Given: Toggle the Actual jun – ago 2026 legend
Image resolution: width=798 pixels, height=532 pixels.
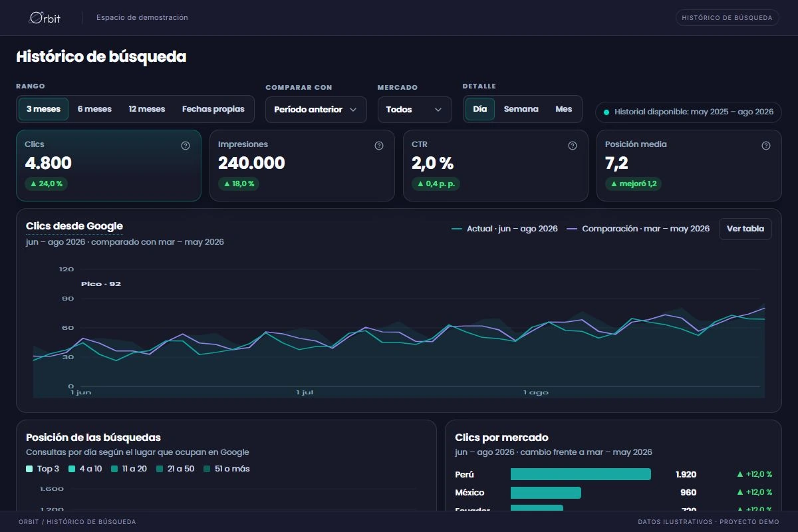Looking at the screenshot, I should [x=505, y=229].
